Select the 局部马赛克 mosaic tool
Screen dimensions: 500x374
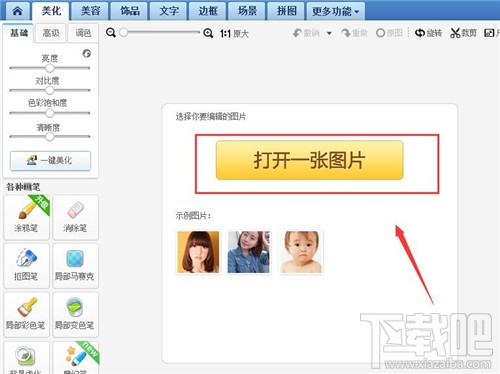point(75,266)
